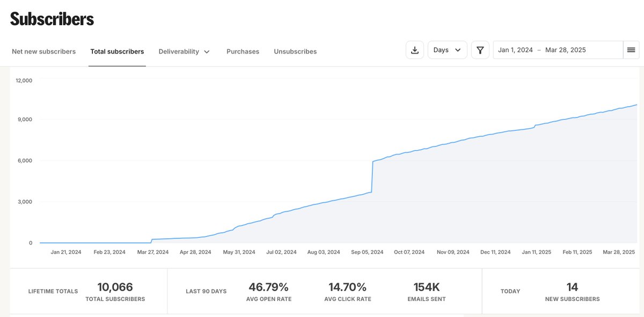Edit the Jan 1, 2024 start date
This screenshot has width=644, height=317.
515,50
